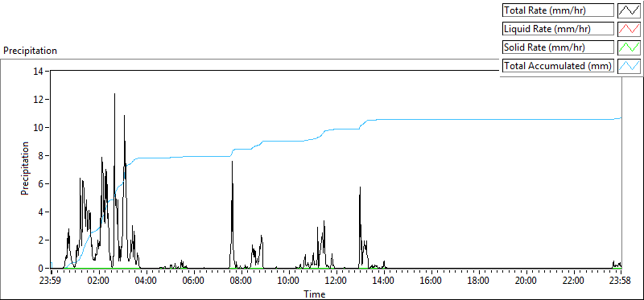Image resolution: width=644 pixels, height=300 pixels.
Task: Click the Liquid Rate red line icon
Action: (x=630, y=29)
